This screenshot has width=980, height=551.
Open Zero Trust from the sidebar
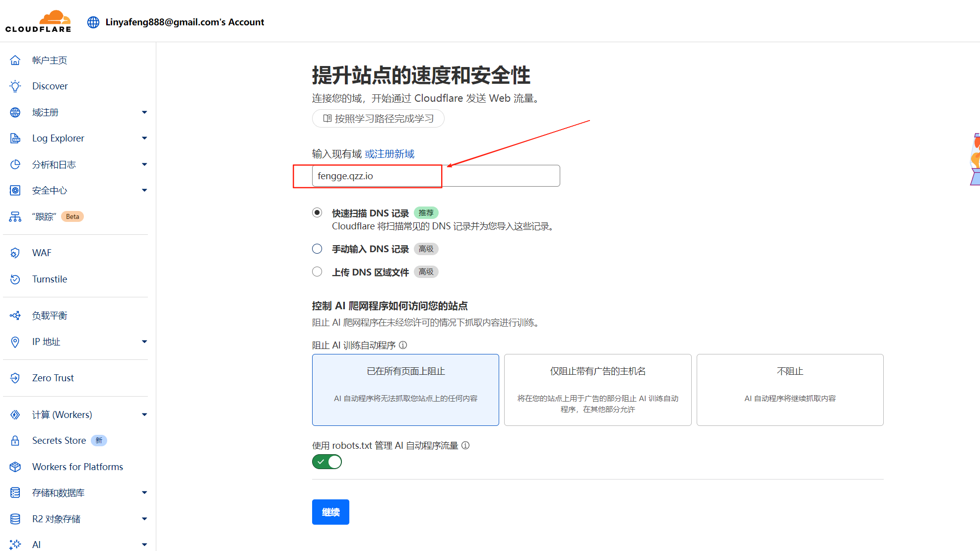tap(53, 378)
